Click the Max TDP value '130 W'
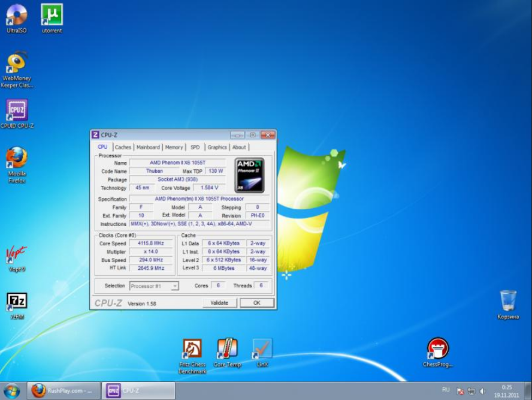The width and height of the screenshot is (532, 400). click(x=216, y=171)
